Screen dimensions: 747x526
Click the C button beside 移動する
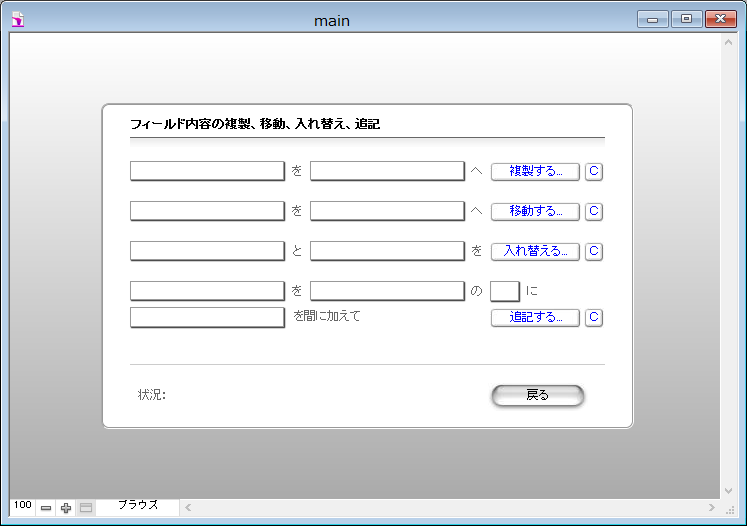[593, 211]
